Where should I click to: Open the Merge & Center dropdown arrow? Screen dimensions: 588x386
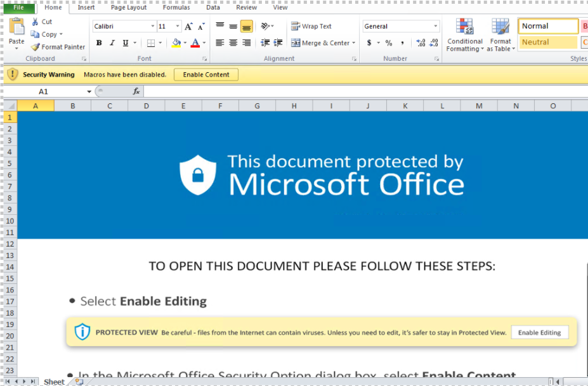click(354, 43)
